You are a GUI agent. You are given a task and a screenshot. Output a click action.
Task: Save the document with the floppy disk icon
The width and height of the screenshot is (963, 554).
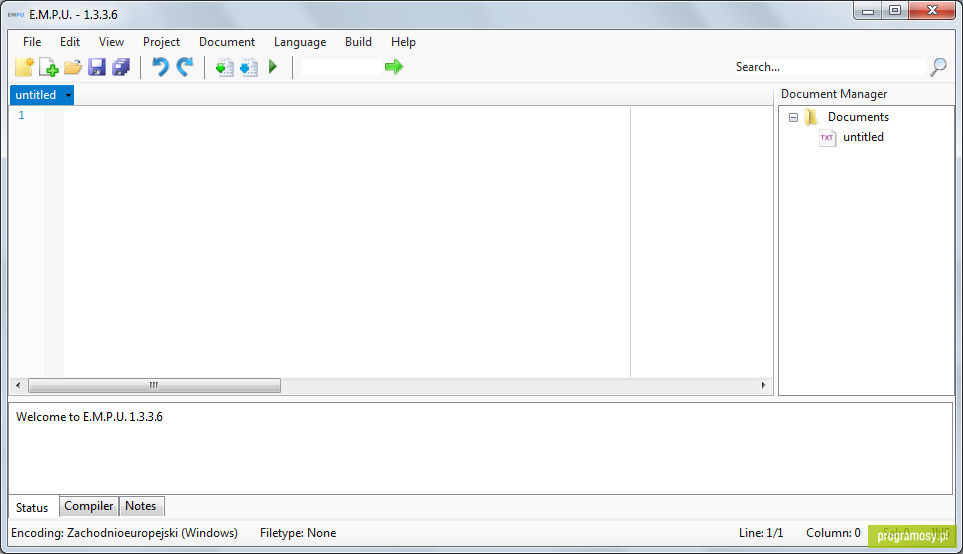(96, 67)
